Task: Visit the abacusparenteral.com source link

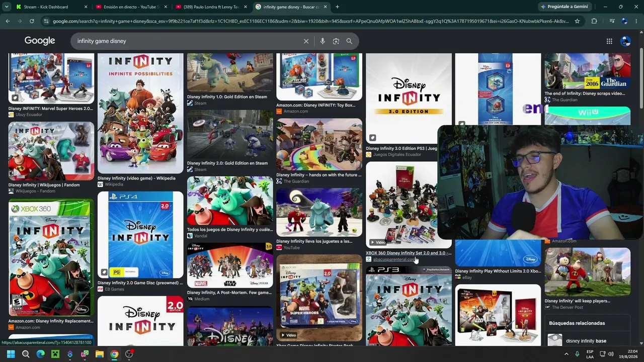Action: point(394,259)
